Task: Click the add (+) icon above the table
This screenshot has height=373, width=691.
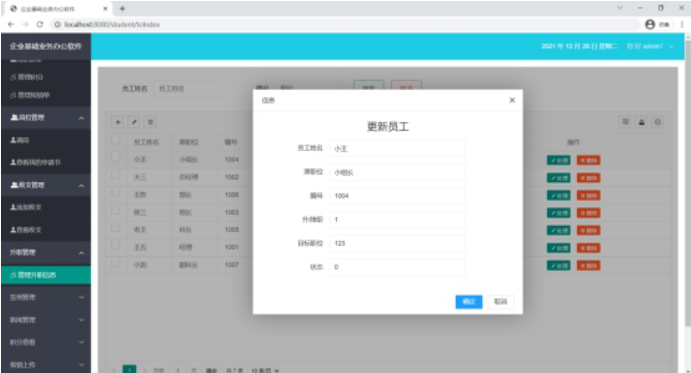Action: 118,122
